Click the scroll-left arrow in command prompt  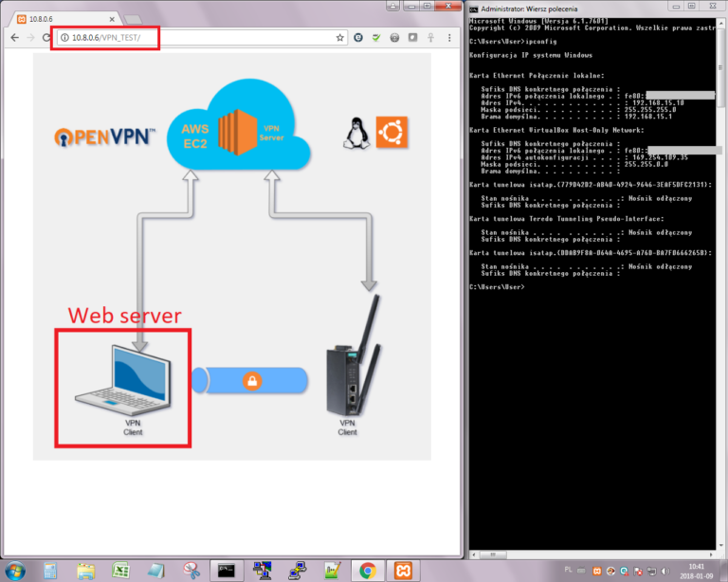coord(474,555)
